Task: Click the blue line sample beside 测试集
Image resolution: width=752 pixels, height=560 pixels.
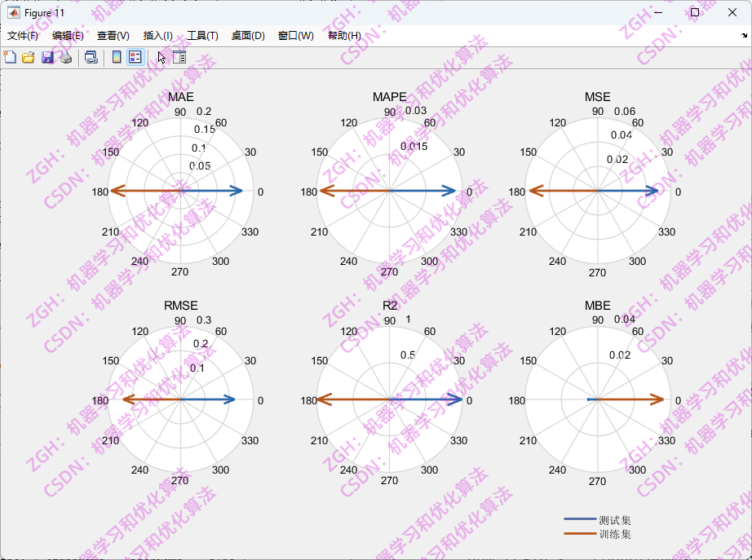Action: click(580, 518)
